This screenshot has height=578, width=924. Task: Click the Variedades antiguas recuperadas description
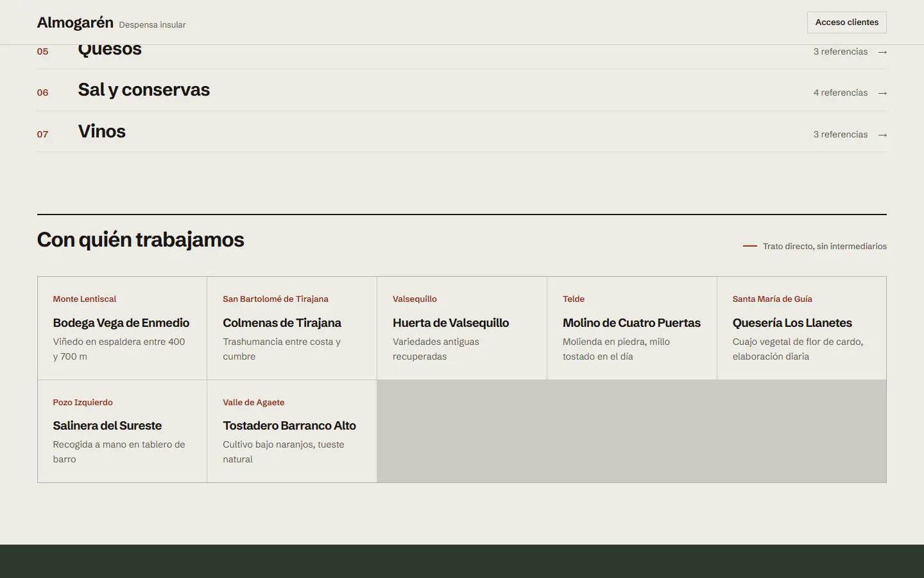[436, 349]
